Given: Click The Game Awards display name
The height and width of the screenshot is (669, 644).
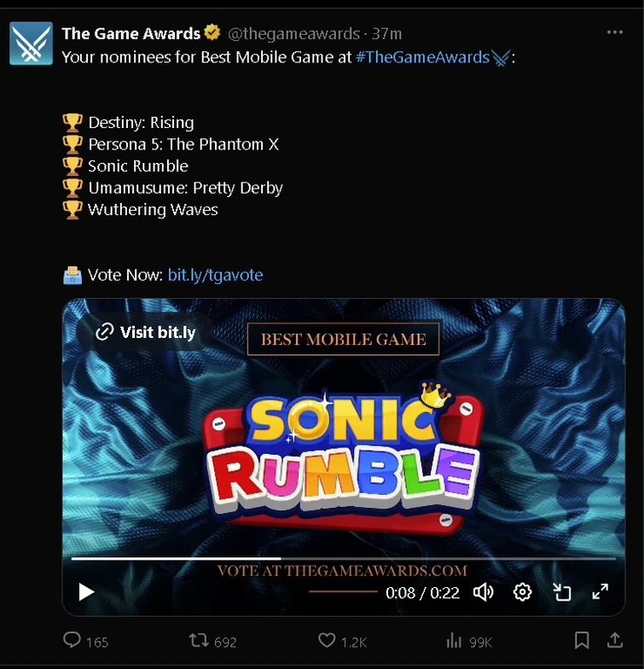Looking at the screenshot, I should tap(131, 33).
